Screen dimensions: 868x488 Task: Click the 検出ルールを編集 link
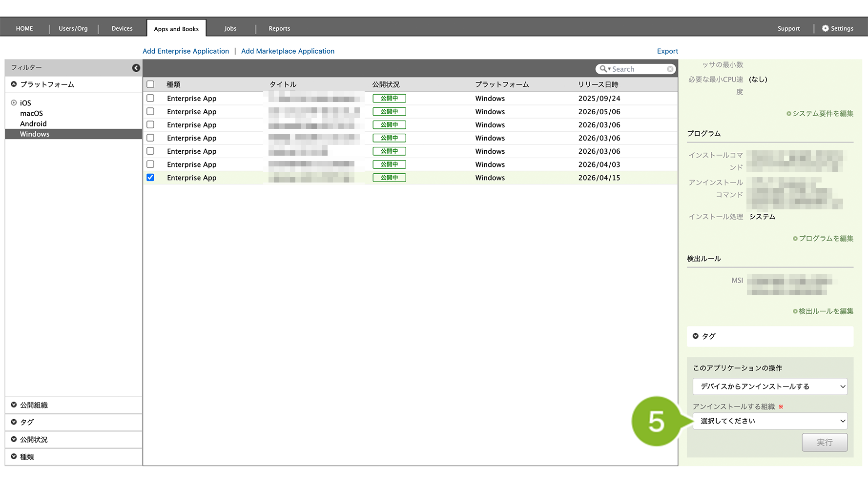coord(823,311)
